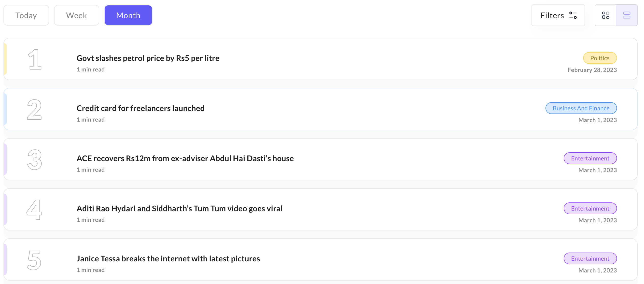Click the yellow Politics category tag
Image resolution: width=644 pixels, height=284 pixels.
pos(600,58)
